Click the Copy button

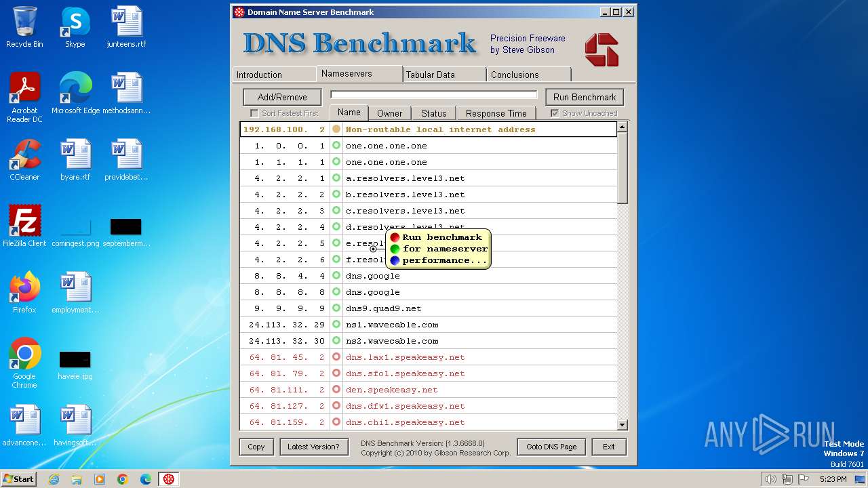[256, 447]
